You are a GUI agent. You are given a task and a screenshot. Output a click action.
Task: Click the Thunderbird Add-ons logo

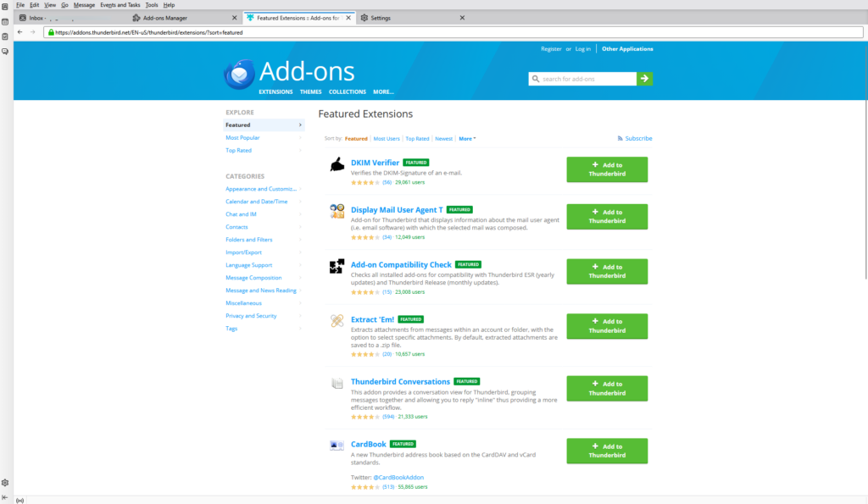pyautogui.click(x=289, y=73)
